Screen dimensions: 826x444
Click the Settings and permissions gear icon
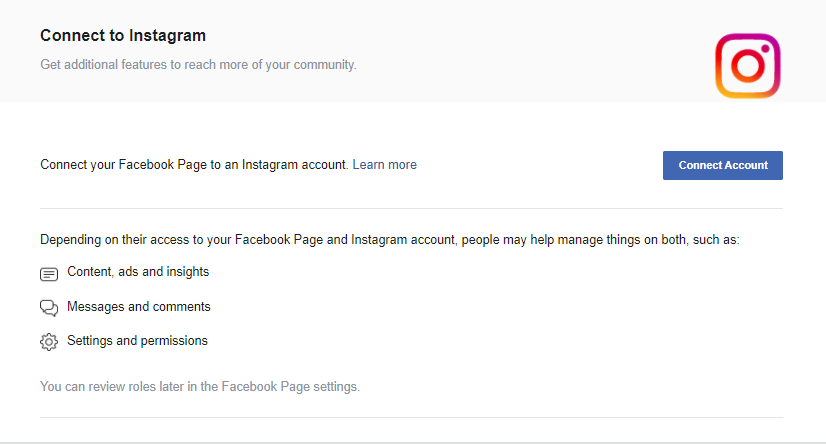point(49,342)
